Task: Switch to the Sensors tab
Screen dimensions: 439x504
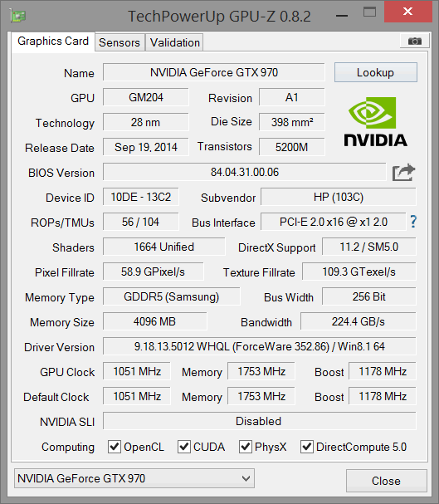Action: [x=120, y=42]
